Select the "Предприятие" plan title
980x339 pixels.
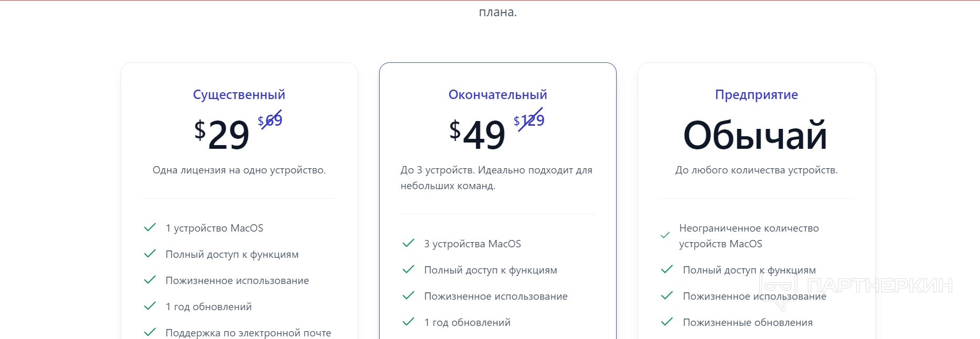pos(756,95)
